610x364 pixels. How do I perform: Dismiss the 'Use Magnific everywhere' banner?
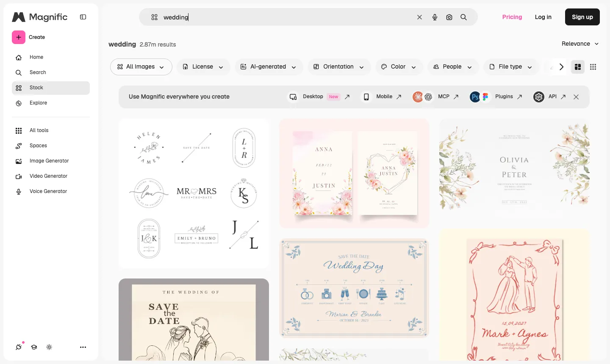[576, 97]
